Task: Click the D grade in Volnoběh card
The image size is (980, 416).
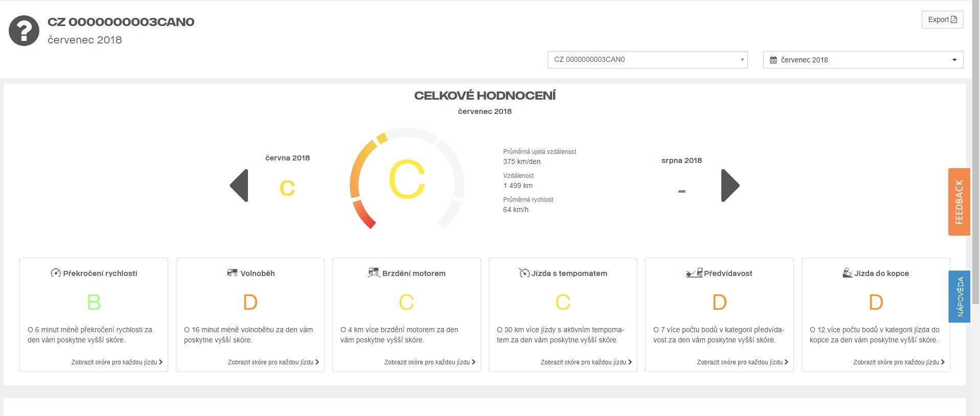Action: tap(250, 302)
